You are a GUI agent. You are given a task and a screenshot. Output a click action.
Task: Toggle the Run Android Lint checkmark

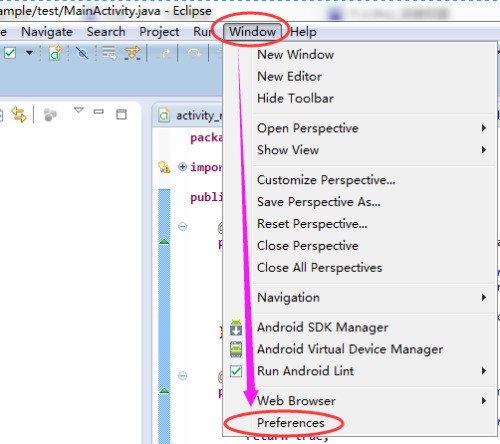point(236,371)
